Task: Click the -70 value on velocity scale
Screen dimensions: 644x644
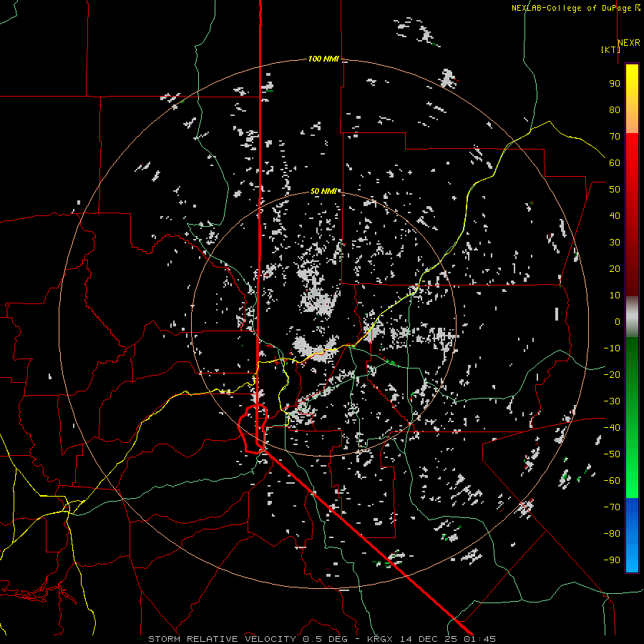Action: pos(612,507)
